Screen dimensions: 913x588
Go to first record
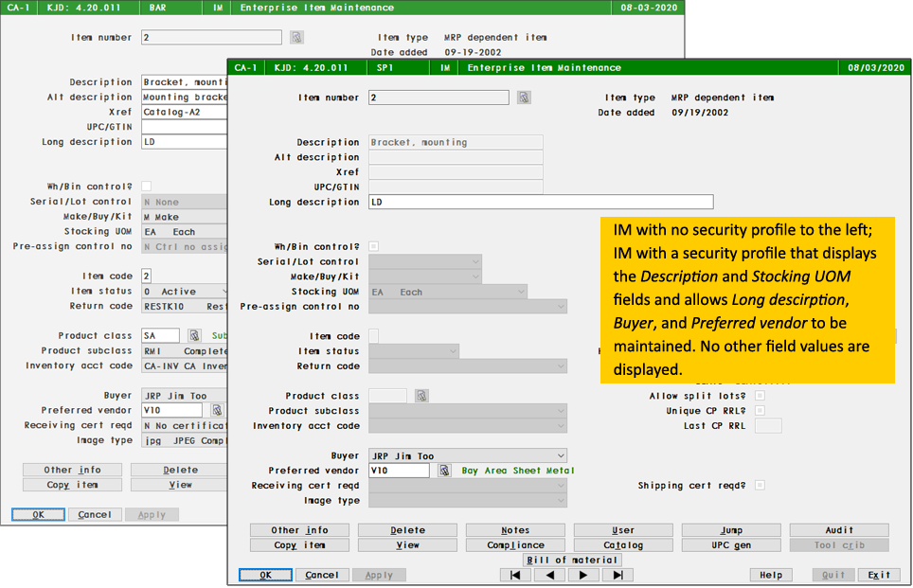[515, 575]
